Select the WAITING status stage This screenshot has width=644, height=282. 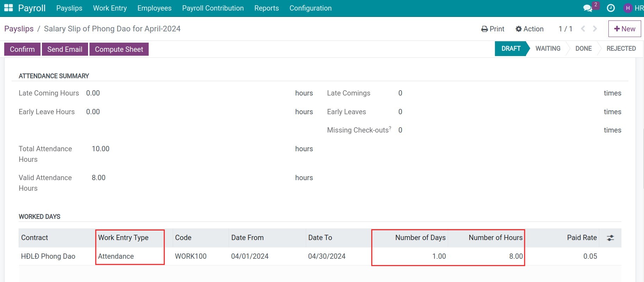point(548,49)
